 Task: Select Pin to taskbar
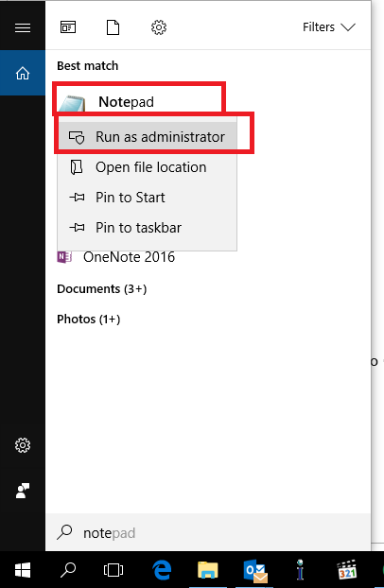pos(148,228)
